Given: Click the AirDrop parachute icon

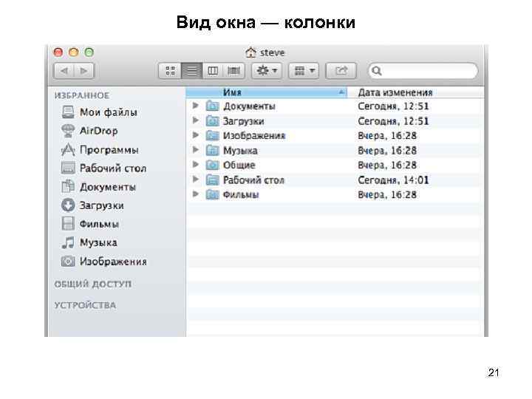Looking at the screenshot, I should (68, 130).
